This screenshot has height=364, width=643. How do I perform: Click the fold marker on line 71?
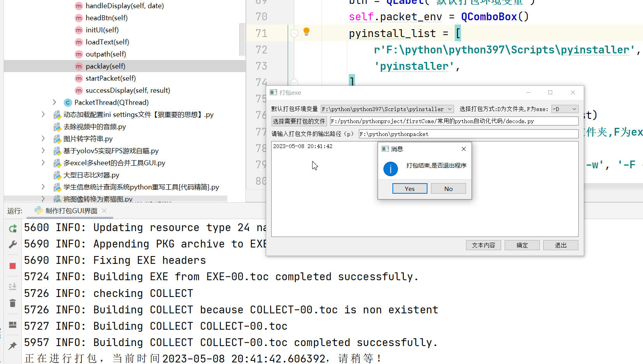tap(294, 34)
